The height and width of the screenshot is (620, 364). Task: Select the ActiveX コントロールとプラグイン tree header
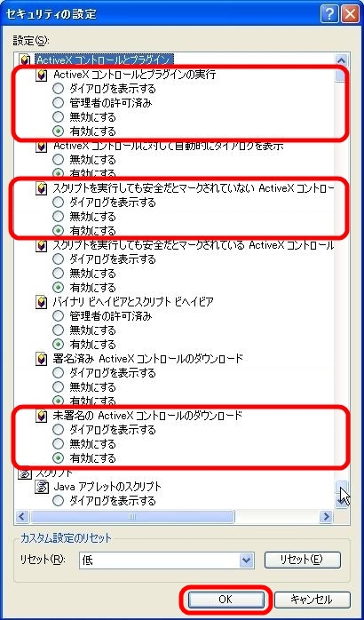click(105, 60)
